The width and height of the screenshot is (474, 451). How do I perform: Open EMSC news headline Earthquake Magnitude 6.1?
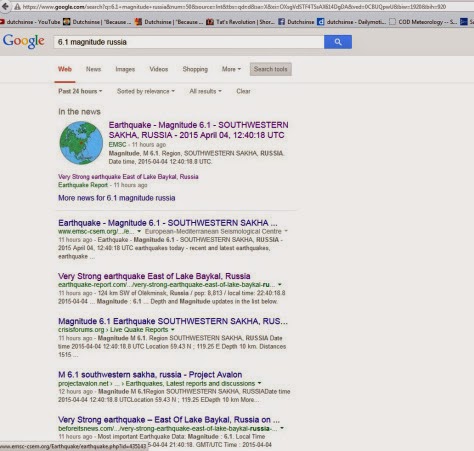pyautogui.click(x=198, y=130)
